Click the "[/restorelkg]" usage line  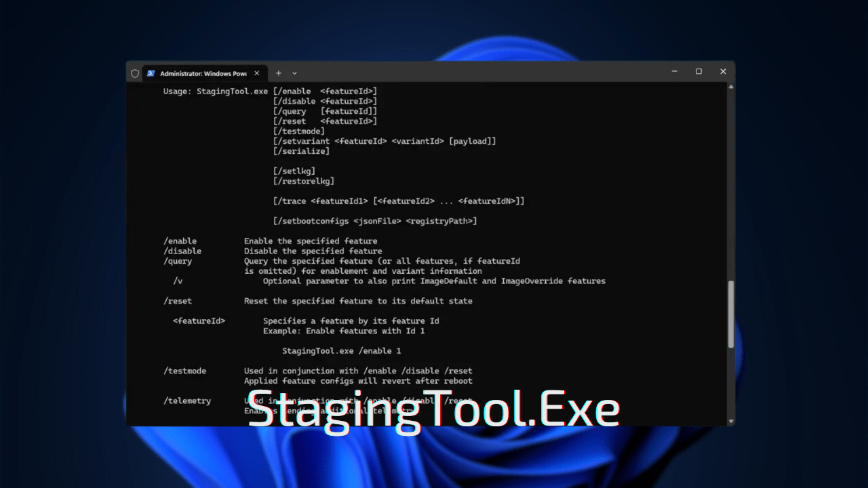[304, 181]
